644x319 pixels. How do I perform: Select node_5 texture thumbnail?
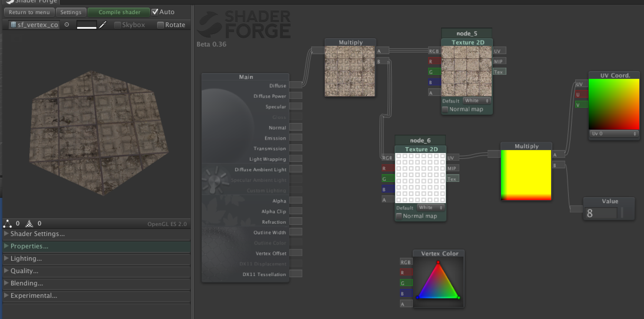(467, 71)
